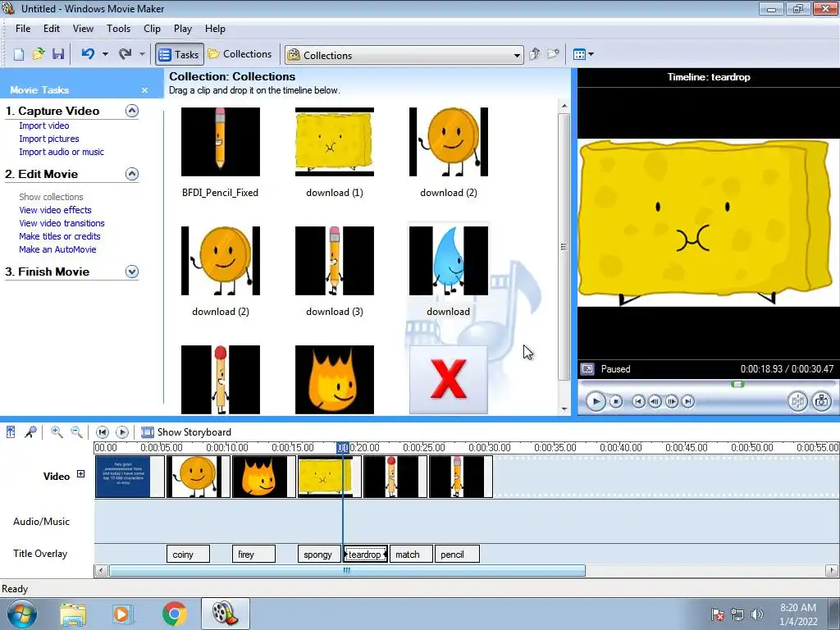840x630 pixels.
Task: Click Back button in preview controls
Action: click(638, 401)
